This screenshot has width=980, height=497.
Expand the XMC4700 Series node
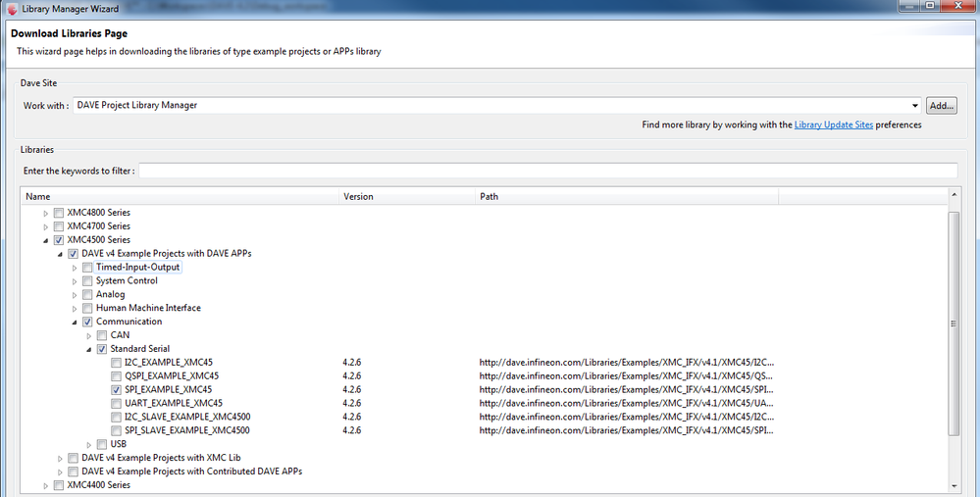46,227
